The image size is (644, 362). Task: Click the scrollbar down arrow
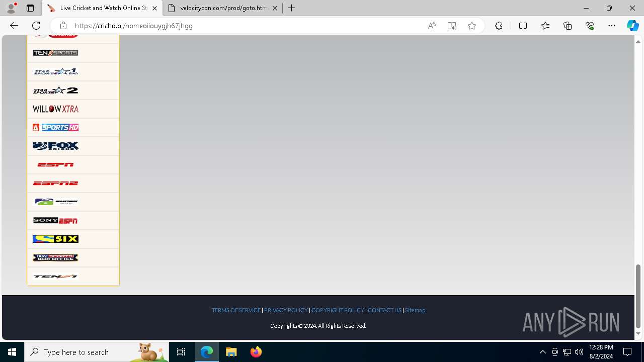[638, 334]
